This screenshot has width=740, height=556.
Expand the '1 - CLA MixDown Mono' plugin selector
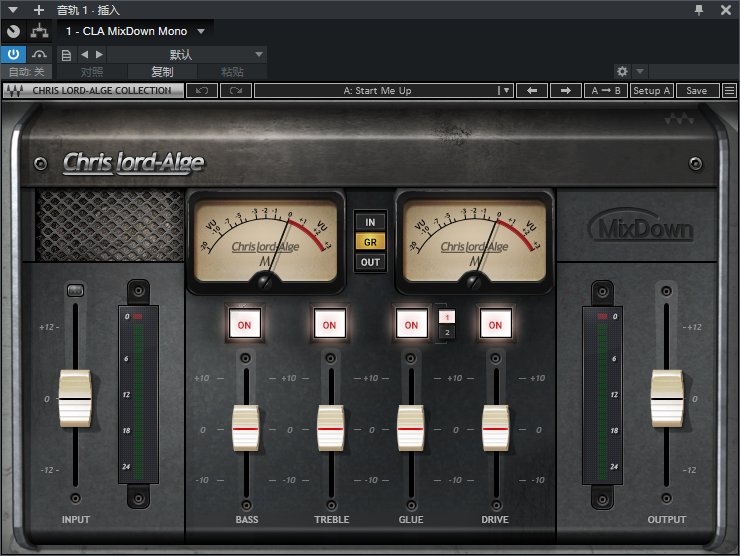[201, 31]
